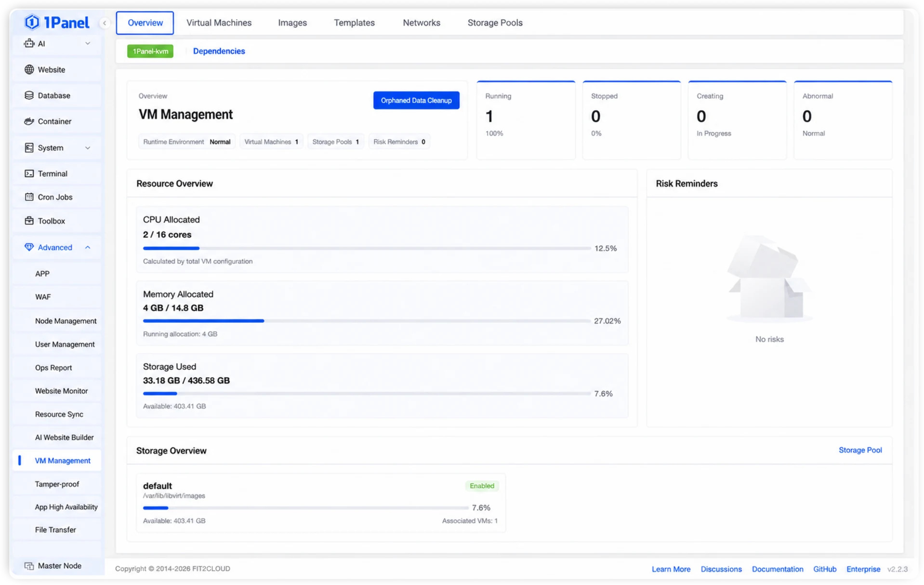Open the Storage Pool link

[x=860, y=450]
